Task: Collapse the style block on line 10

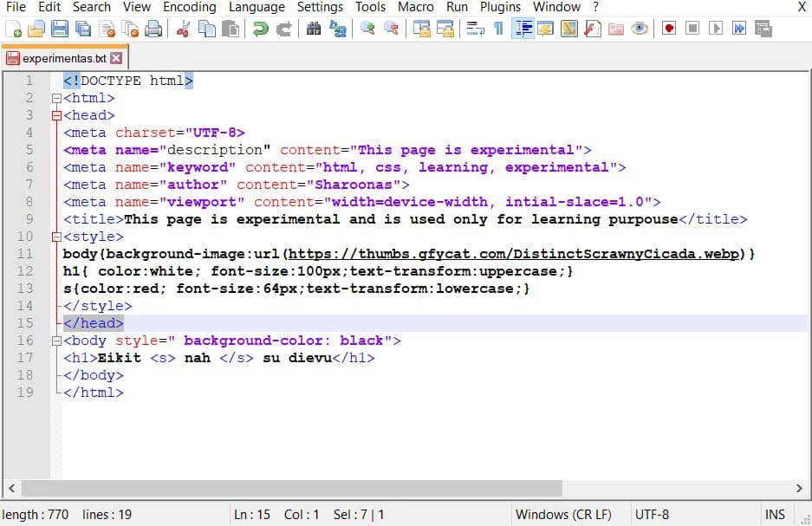Action: tap(56, 236)
